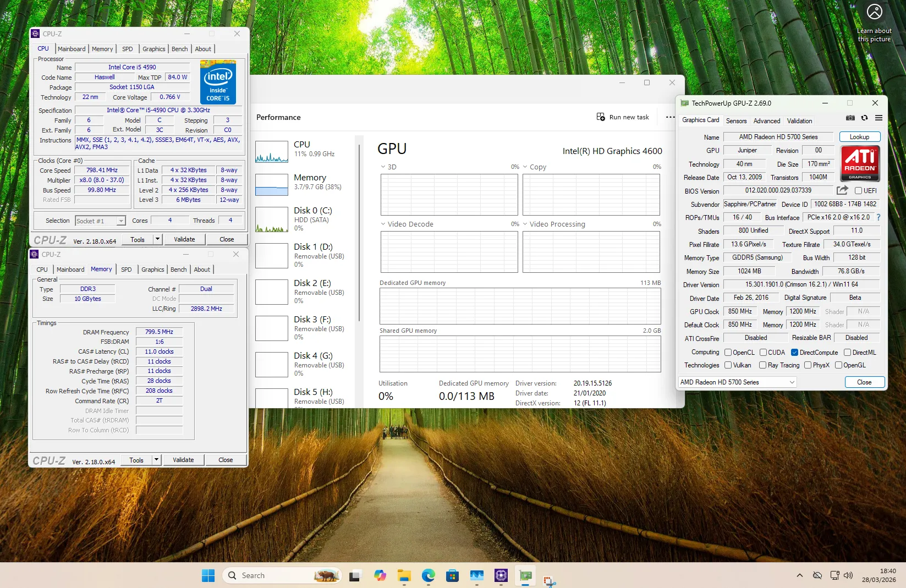Click the Bus Interface question mark icon
906x588 pixels.
point(878,217)
